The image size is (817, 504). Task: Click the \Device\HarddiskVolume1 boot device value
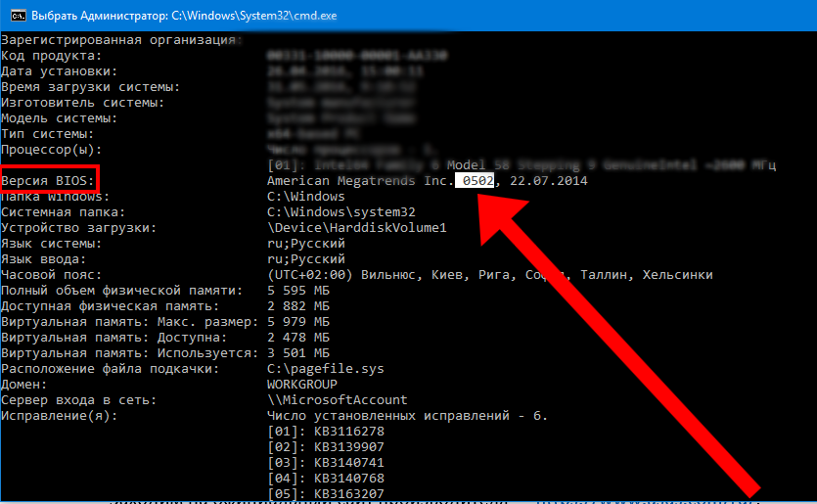[x=356, y=228]
